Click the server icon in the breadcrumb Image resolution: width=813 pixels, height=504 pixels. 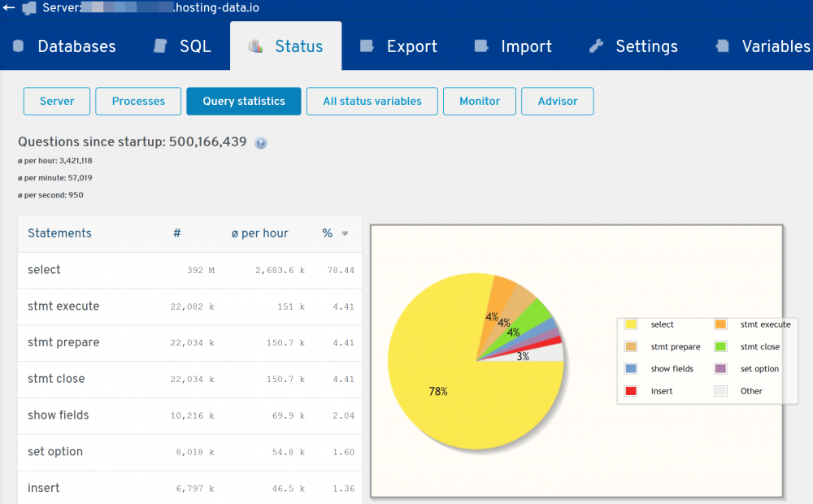point(29,8)
